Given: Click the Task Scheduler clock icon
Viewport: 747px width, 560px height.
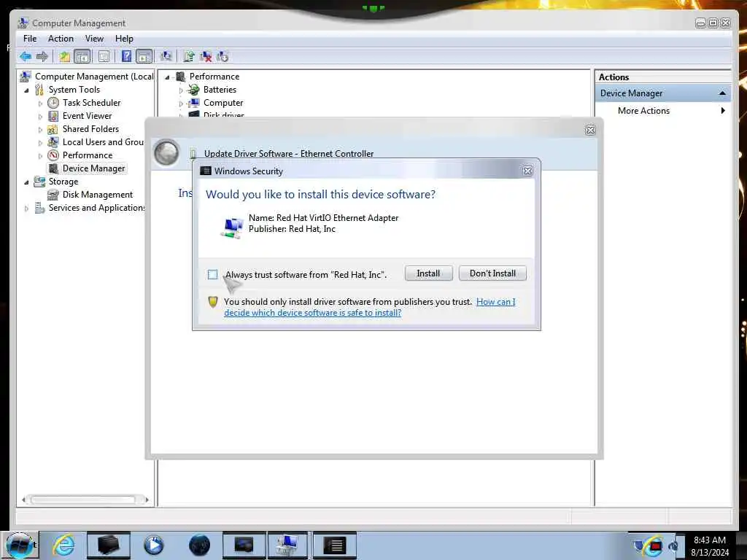Looking at the screenshot, I should tap(53, 103).
